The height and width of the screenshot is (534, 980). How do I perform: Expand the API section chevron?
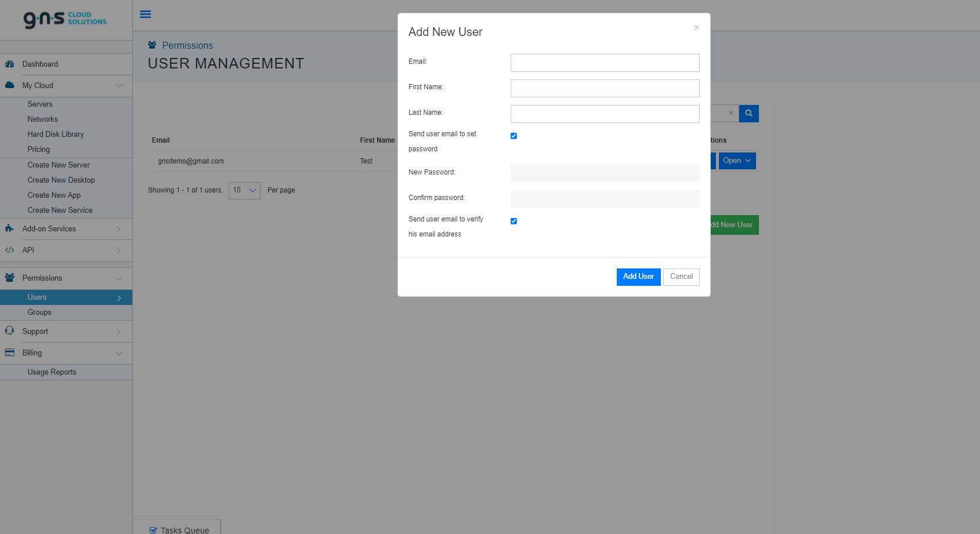point(119,250)
